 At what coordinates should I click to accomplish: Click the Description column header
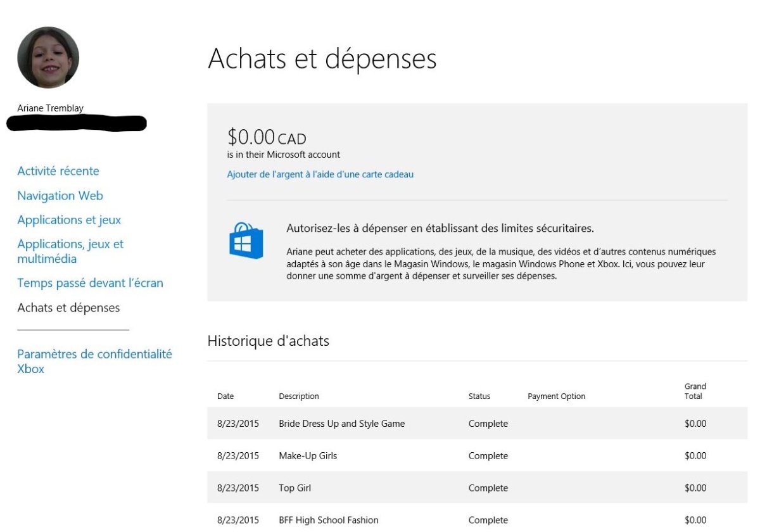click(x=299, y=396)
